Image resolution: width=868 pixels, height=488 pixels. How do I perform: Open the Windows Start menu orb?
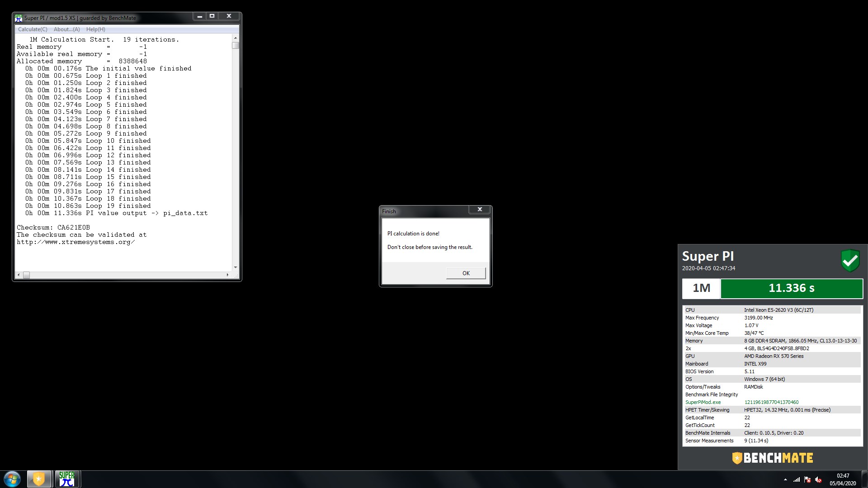pos(12,479)
